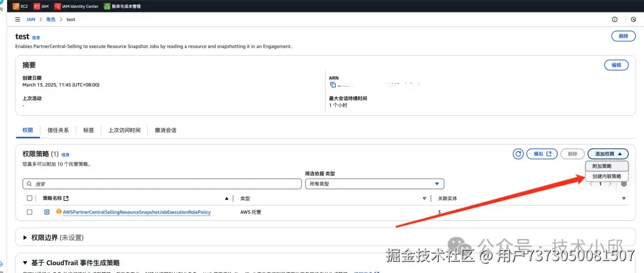The image size is (644, 273).
Task: Open 信息 link beside 权限策略
Action: coord(66,155)
